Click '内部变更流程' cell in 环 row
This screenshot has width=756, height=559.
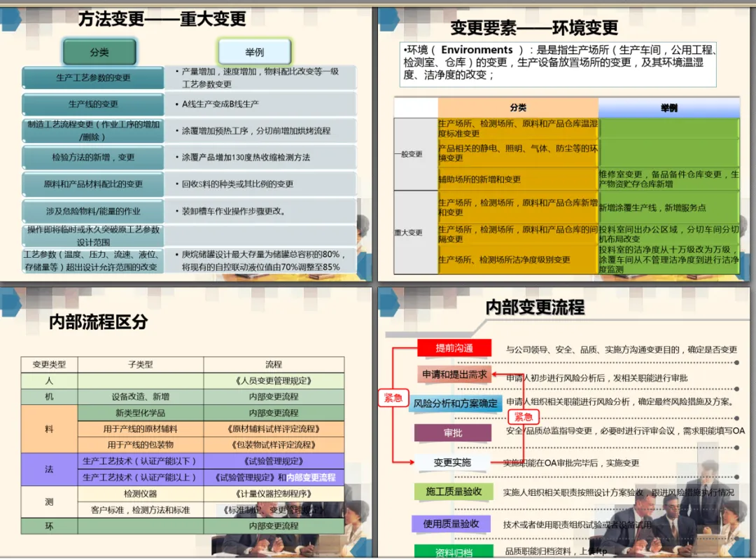(274, 526)
